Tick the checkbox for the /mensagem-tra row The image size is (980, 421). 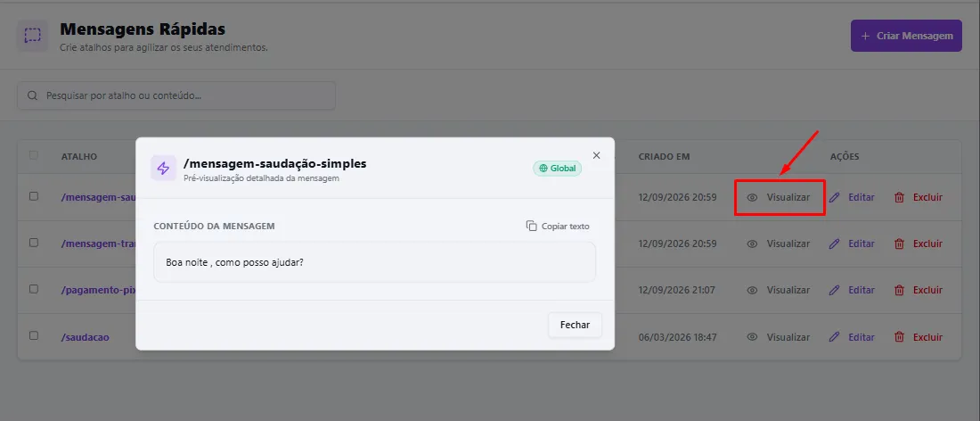pyautogui.click(x=34, y=243)
